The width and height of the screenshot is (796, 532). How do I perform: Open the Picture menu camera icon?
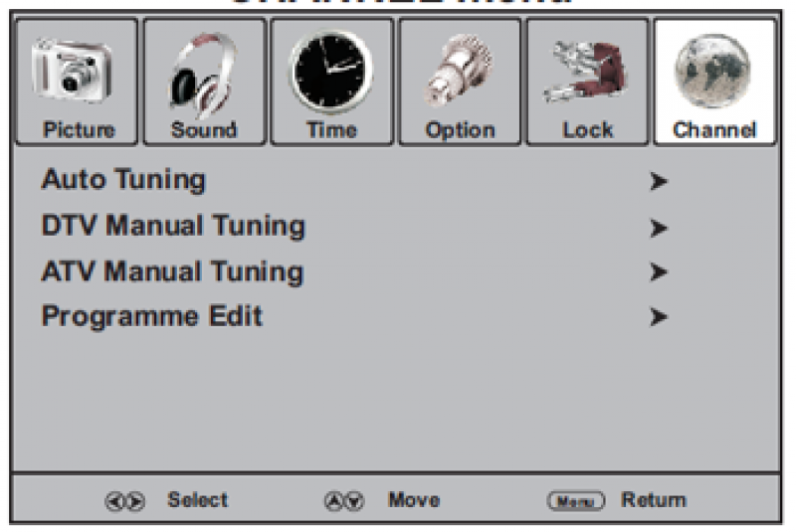tap(73, 70)
